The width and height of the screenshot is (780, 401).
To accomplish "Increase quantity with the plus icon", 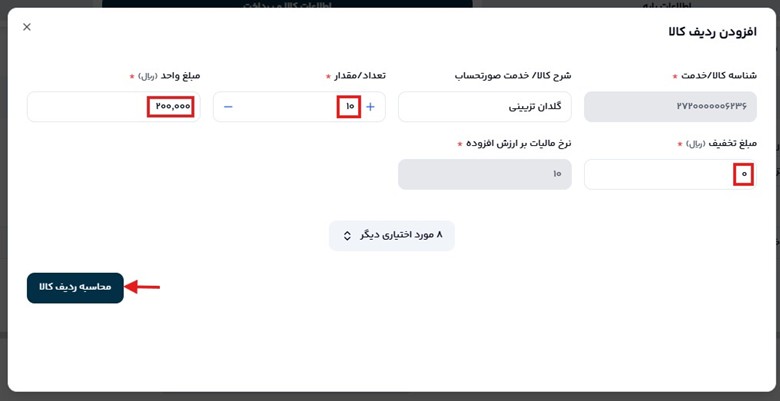I will 370,107.
